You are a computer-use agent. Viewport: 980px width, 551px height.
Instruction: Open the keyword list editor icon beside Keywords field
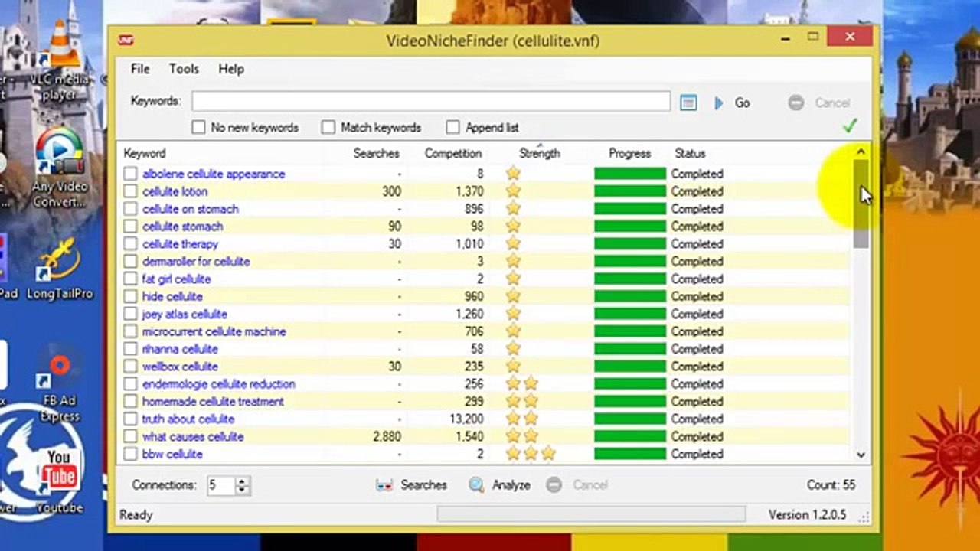(688, 103)
